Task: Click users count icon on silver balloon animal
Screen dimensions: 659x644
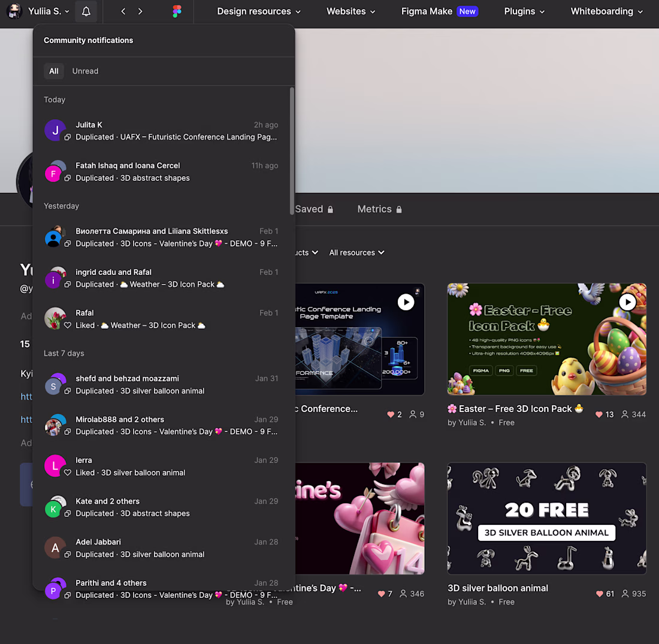Action: click(x=625, y=594)
